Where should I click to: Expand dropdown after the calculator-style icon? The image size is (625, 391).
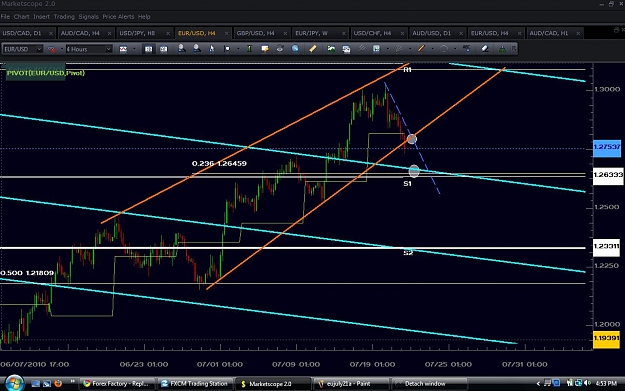[387, 49]
